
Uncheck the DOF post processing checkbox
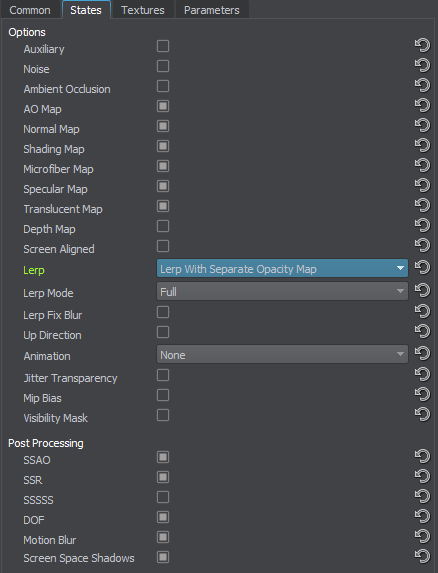[163, 517]
